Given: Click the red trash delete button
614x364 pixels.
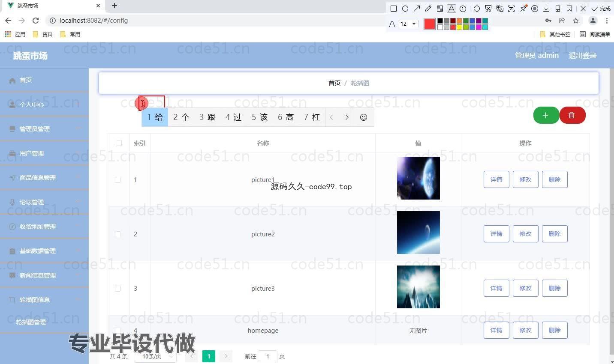Looking at the screenshot, I should [x=572, y=115].
